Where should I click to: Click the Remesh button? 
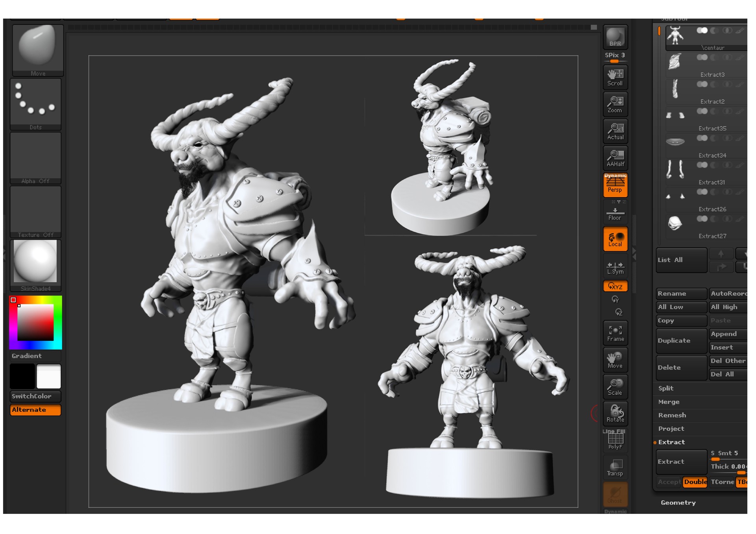tap(672, 415)
